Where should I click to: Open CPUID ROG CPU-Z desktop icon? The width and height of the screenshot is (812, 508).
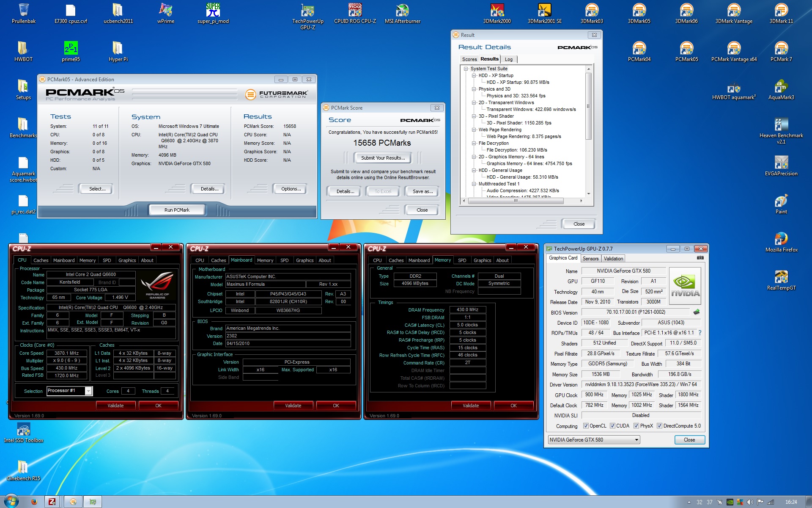pos(355,13)
